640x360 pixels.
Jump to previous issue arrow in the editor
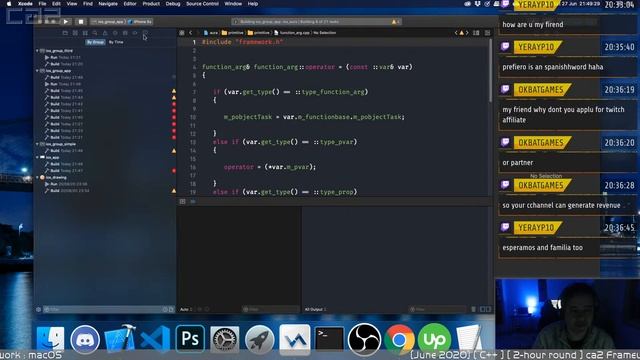tap(456, 33)
